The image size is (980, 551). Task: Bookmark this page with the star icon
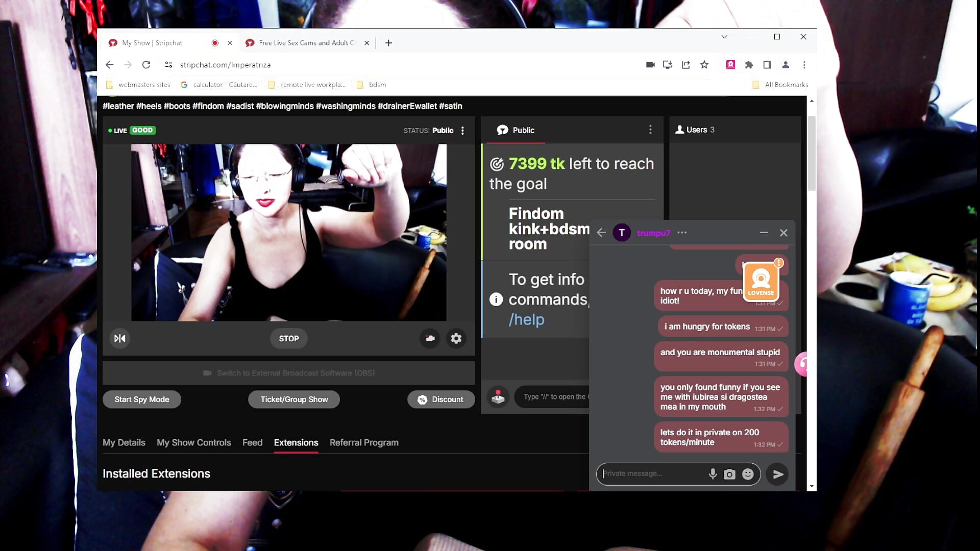click(x=704, y=65)
